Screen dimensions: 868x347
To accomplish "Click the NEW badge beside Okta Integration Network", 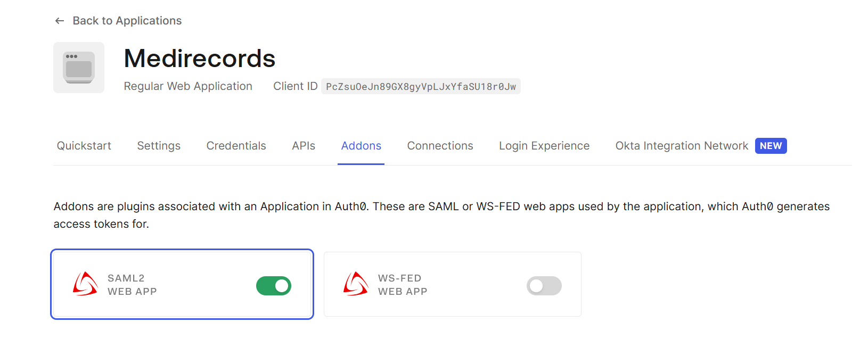I will [771, 146].
